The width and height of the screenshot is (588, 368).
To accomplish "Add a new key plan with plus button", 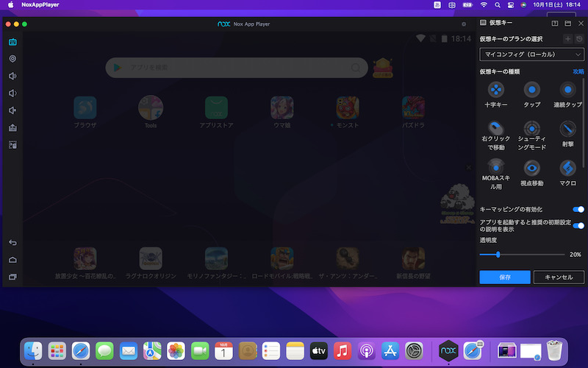I will (567, 38).
